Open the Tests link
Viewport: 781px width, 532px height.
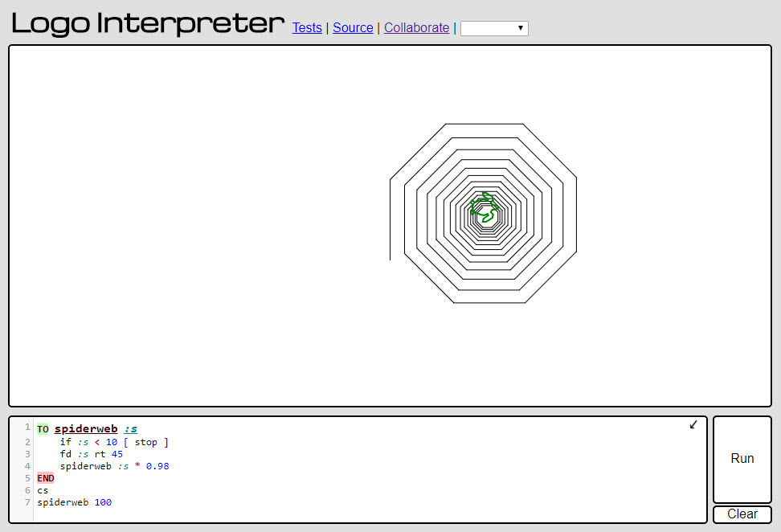pyautogui.click(x=307, y=28)
